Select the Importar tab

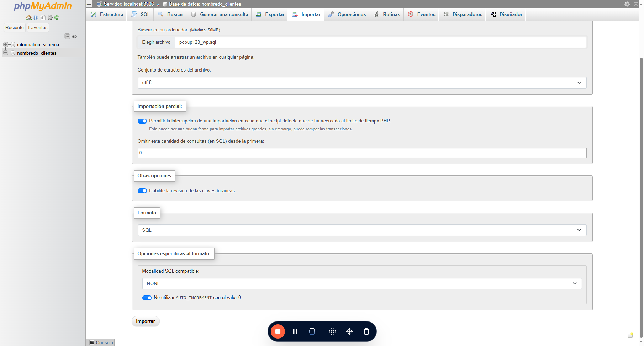(306, 14)
